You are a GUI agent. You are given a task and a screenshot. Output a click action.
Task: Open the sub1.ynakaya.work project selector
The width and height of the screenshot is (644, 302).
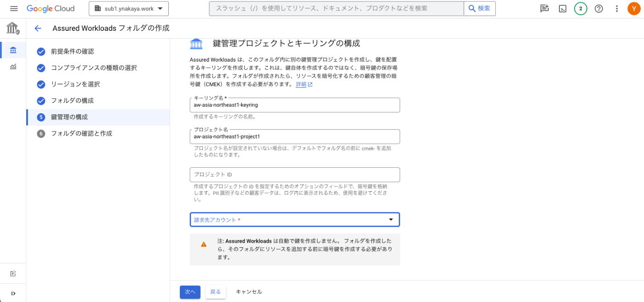point(129,9)
